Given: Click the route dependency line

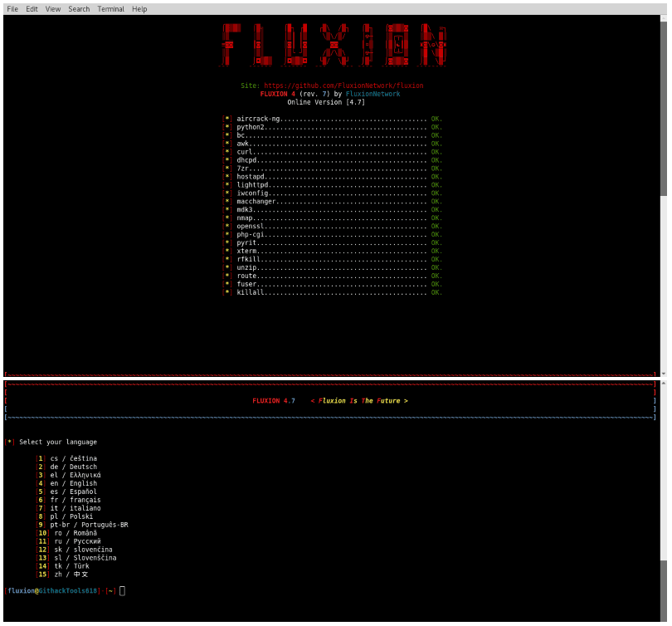Looking at the screenshot, I should point(332,276).
